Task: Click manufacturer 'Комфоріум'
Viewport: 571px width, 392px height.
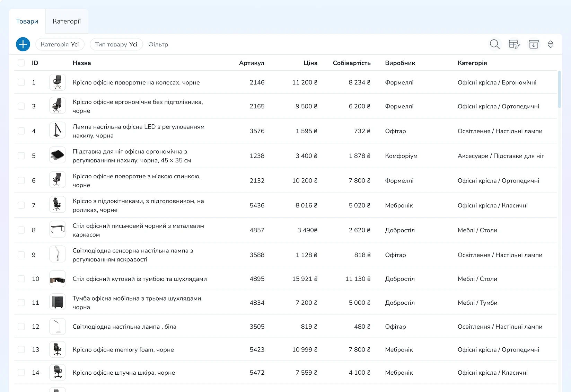Action: (401, 156)
